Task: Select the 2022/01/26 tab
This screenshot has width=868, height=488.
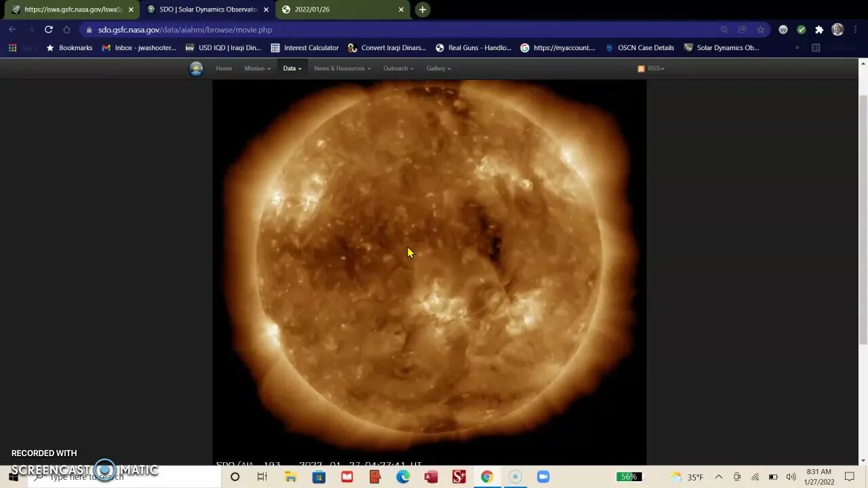Action: coord(343,9)
